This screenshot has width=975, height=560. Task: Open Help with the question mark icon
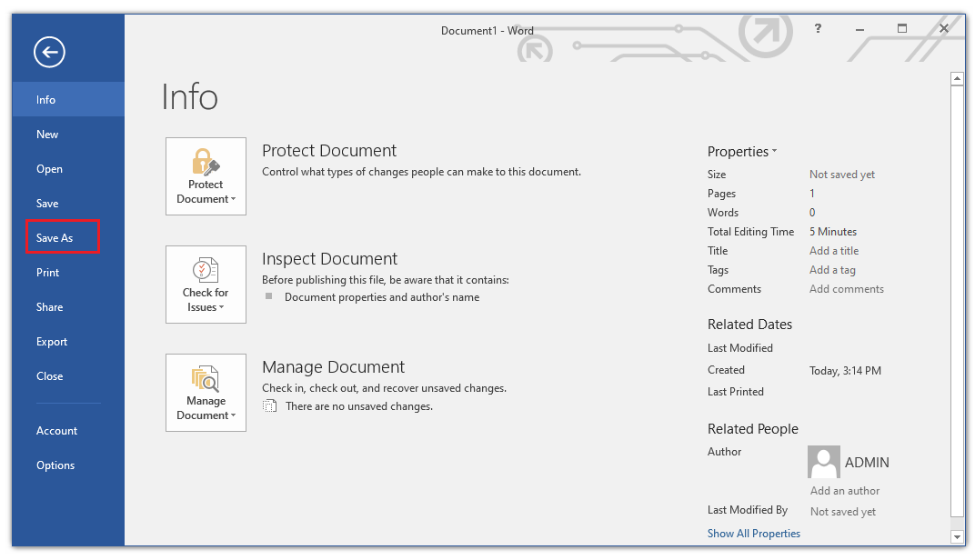click(818, 28)
